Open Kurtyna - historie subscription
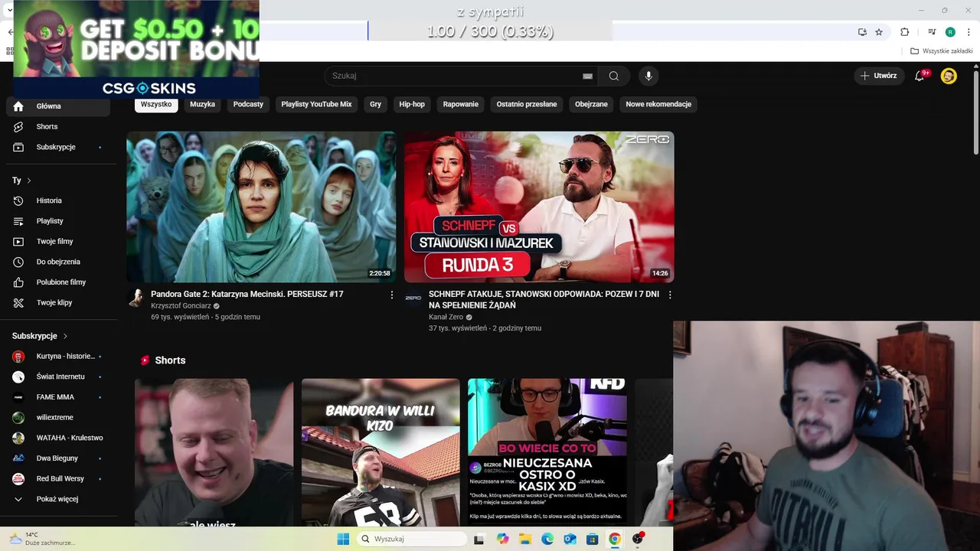This screenshot has width=980, height=551. tap(58, 357)
